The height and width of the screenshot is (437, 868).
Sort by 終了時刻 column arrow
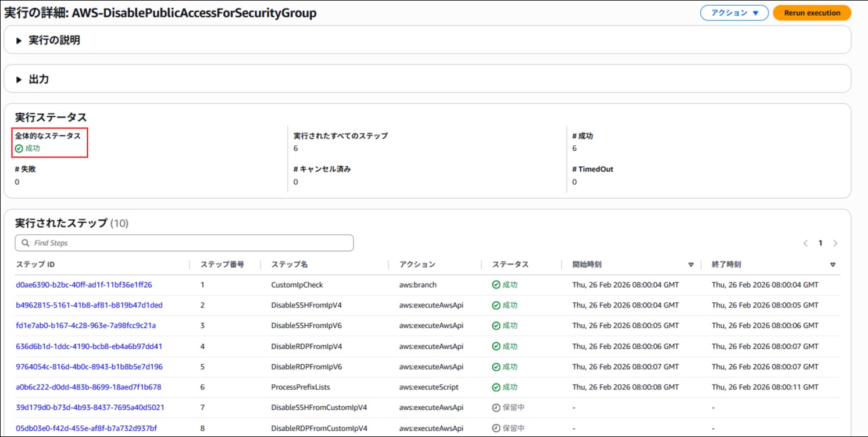pyautogui.click(x=833, y=265)
